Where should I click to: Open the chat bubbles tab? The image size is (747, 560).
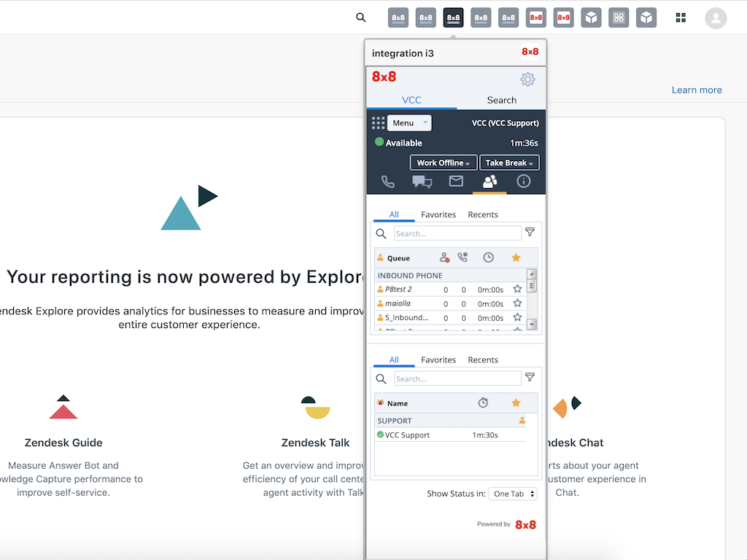(x=422, y=182)
